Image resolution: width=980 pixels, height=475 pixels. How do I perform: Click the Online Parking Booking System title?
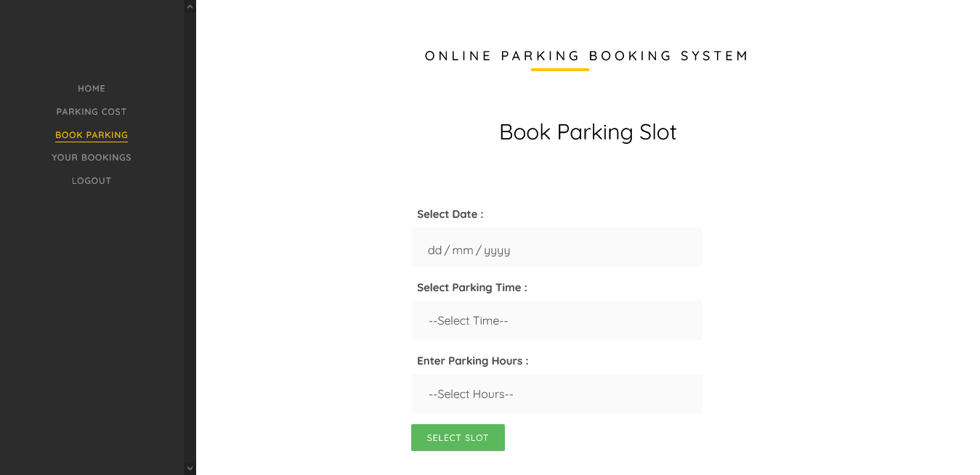click(587, 56)
